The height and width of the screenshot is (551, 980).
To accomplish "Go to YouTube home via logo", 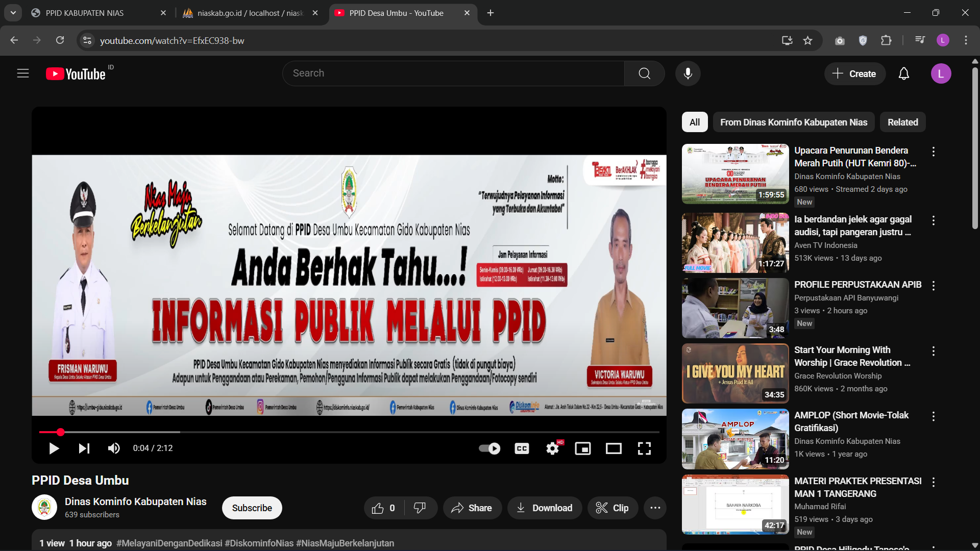I will tap(76, 74).
